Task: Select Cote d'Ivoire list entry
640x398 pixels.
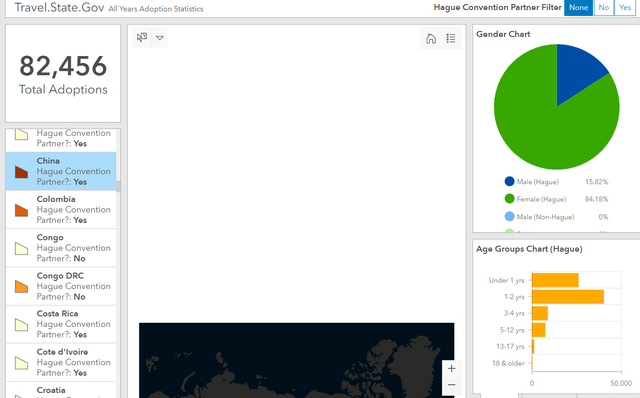Action: point(61,362)
